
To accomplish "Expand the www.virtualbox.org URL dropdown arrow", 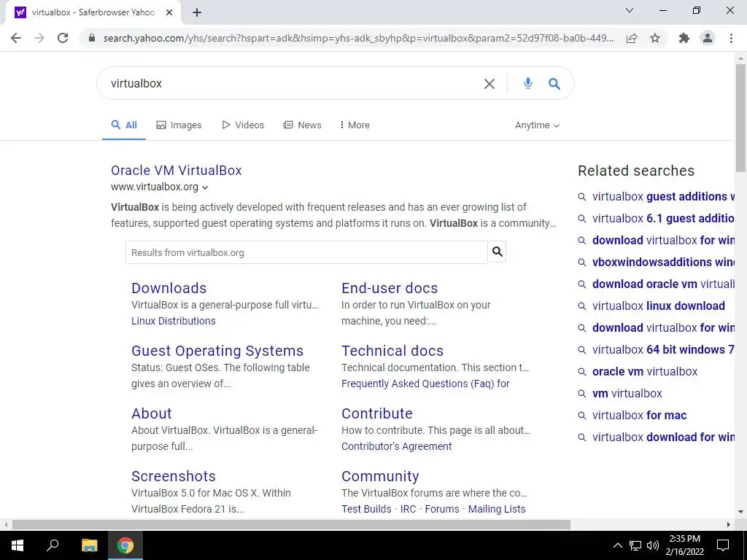I will point(205,187).
